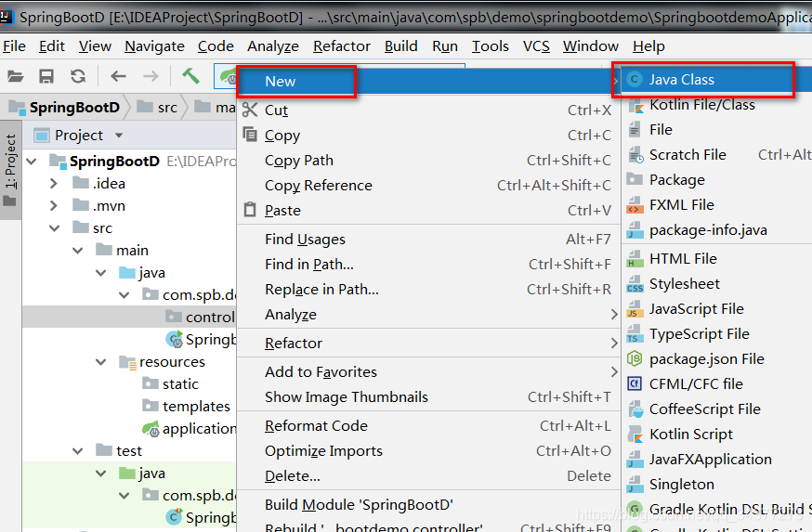This screenshot has width=812, height=532.
Task: Open the Project view dropdown arrow
Action: pos(119,136)
